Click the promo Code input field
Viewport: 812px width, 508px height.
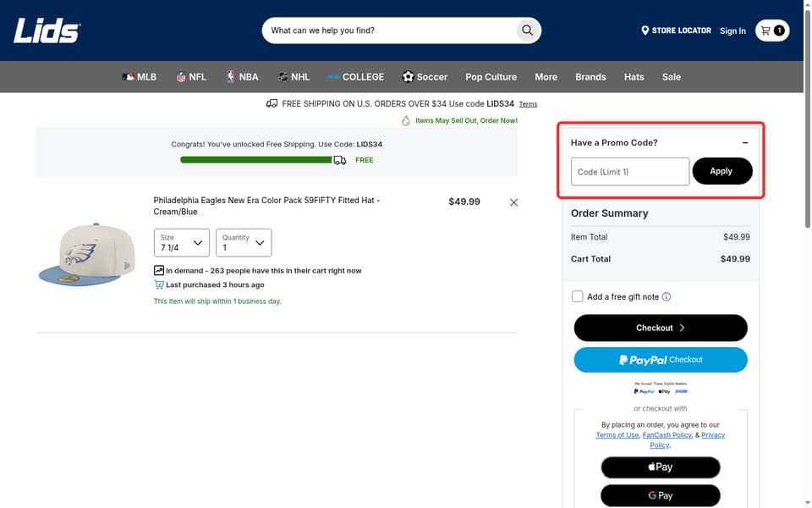point(629,172)
